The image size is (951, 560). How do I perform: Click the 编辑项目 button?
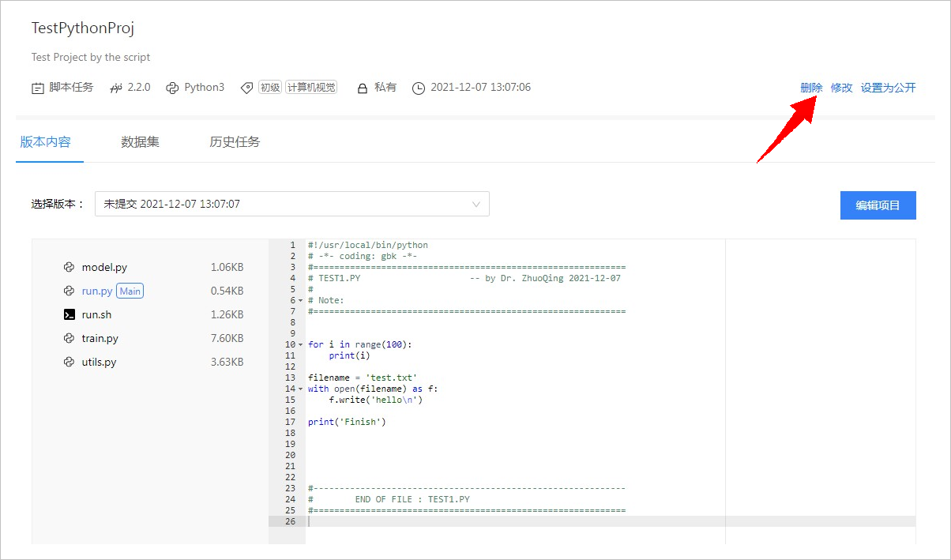click(878, 205)
